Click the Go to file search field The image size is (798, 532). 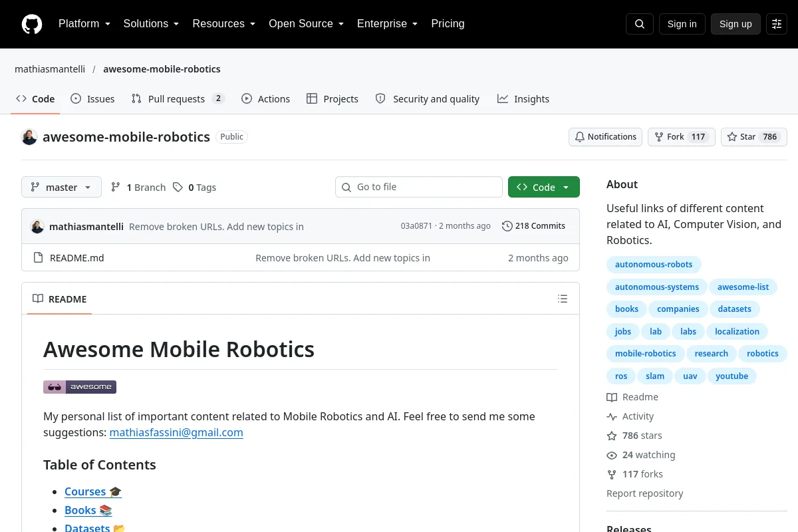pyautogui.click(x=419, y=187)
